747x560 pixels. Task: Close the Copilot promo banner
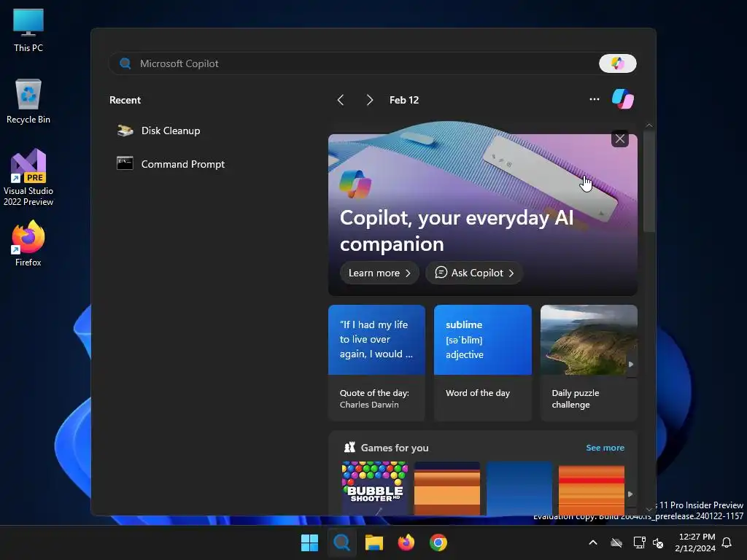click(620, 139)
